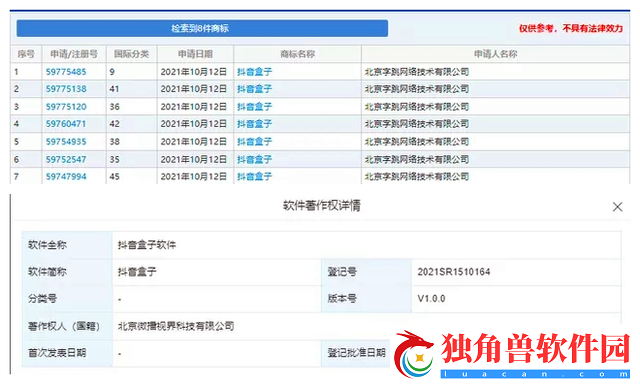Open 抖音盒子 trademark link in row 5
The height and width of the screenshot is (384, 640).
tap(254, 142)
